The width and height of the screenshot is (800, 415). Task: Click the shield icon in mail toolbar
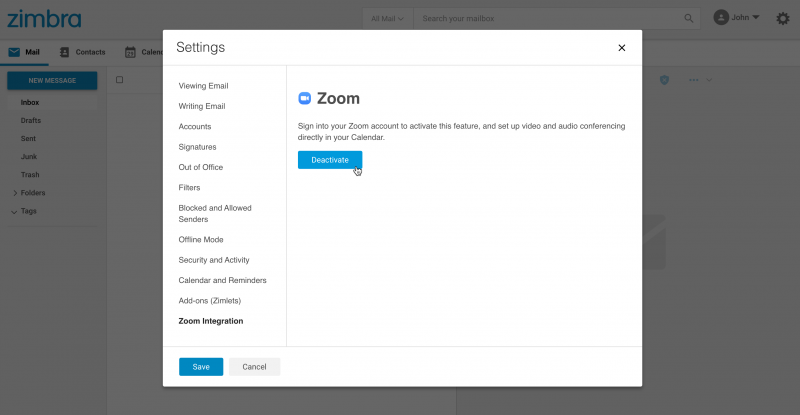pyautogui.click(x=664, y=80)
